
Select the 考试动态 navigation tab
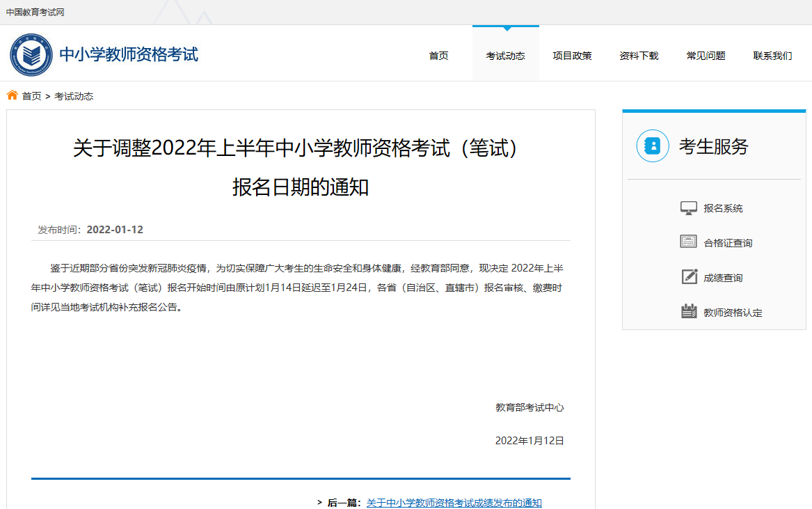tap(505, 56)
